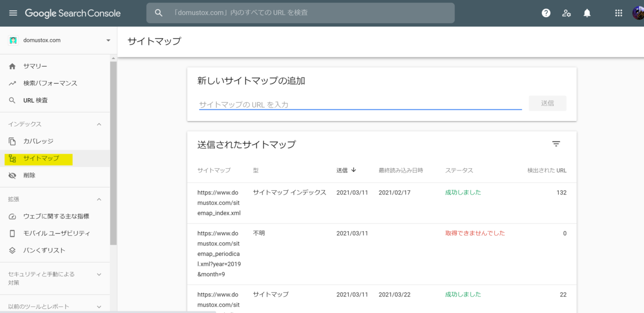Sort by サイトマップ column header
Viewport: 644px width, 313px height.
point(214,170)
